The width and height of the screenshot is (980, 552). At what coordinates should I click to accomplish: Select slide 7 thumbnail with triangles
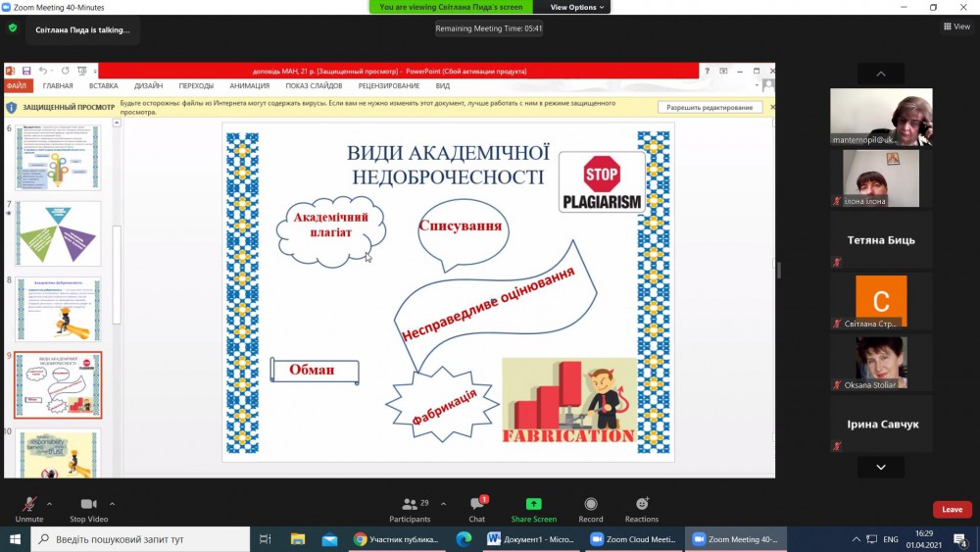(x=58, y=233)
